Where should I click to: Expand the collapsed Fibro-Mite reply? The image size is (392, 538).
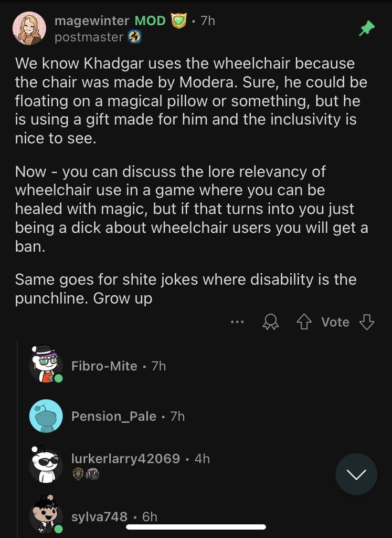(104, 366)
